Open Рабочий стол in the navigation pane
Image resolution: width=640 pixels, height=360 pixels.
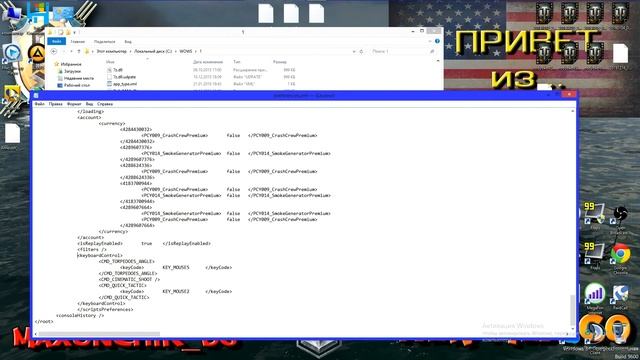77,85
